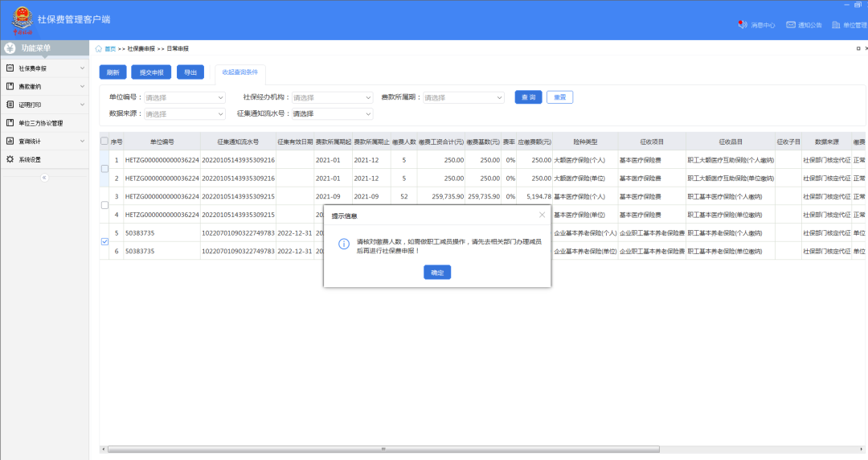The height and width of the screenshot is (460, 868).
Task: Collapse sidebar with double-chevron icon
Action: [x=44, y=177]
